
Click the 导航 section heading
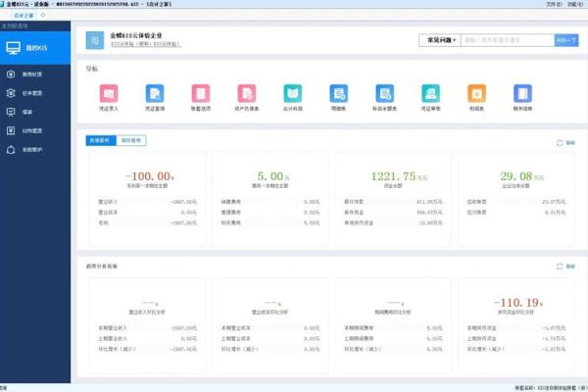(92, 69)
